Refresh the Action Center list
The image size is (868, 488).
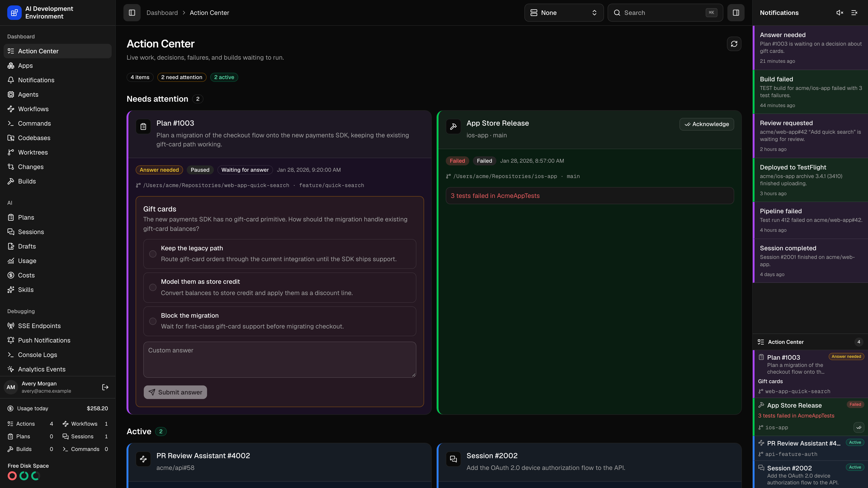pyautogui.click(x=734, y=44)
